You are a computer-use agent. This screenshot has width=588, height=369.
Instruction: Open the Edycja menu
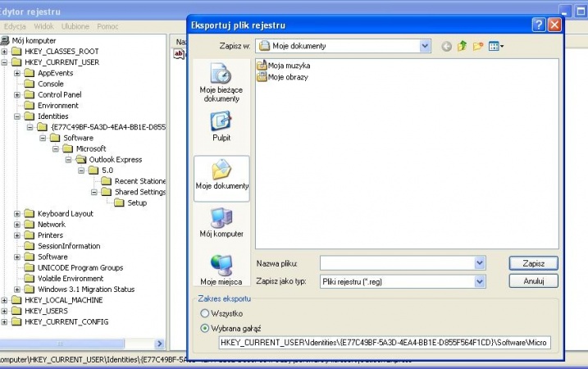pyautogui.click(x=15, y=26)
